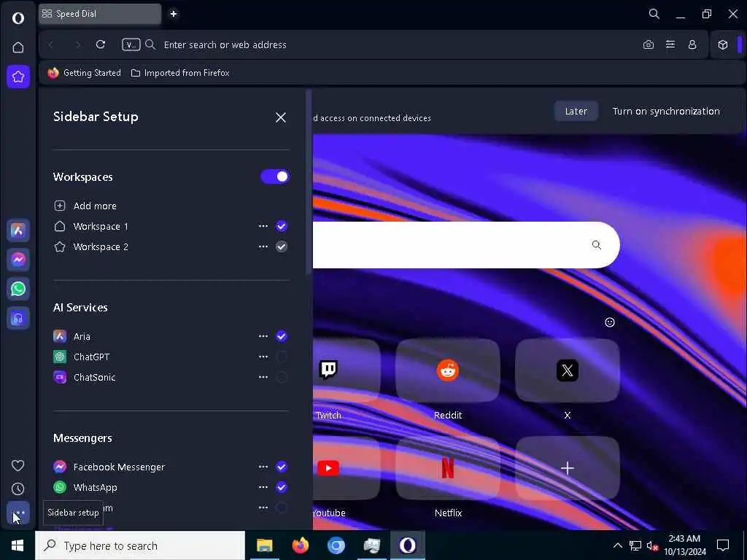
Task: Open bookmarks heart icon in sidebar
Action: 18,465
